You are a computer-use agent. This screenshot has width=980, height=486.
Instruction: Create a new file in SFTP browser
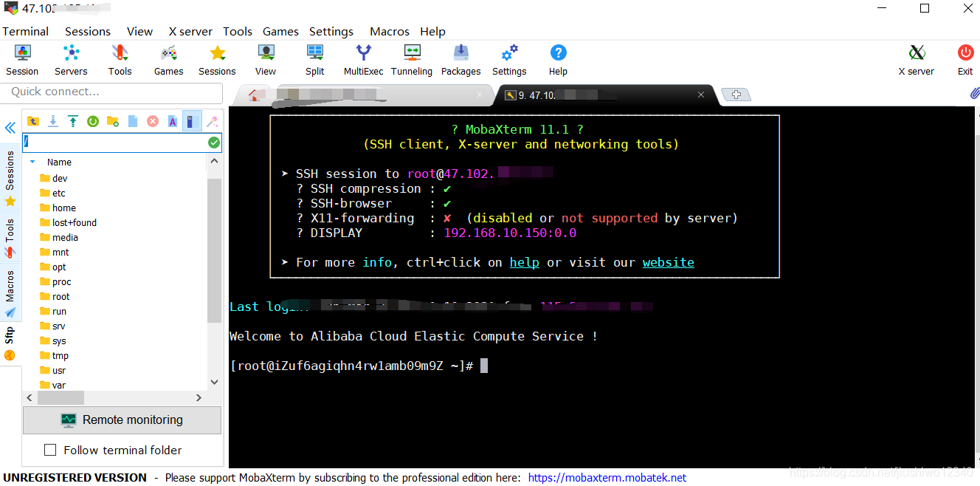pyautogui.click(x=133, y=121)
